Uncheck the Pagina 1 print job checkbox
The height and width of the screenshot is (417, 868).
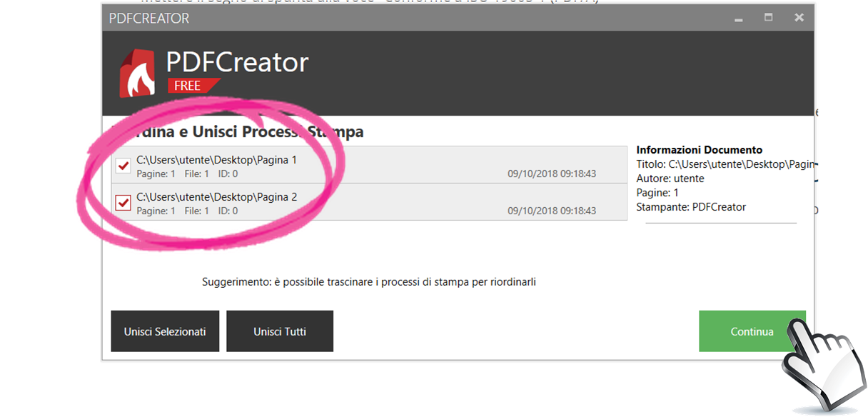(x=123, y=166)
